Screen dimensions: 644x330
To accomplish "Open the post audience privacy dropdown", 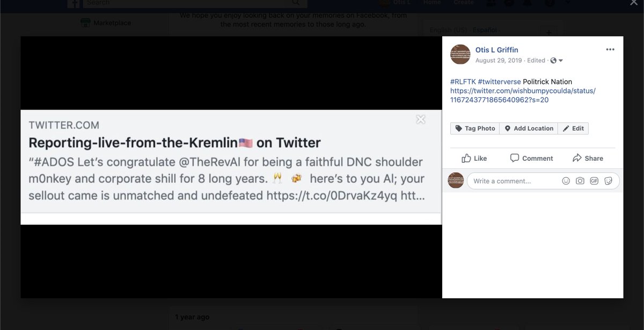I will pyautogui.click(x=557, y=61).
